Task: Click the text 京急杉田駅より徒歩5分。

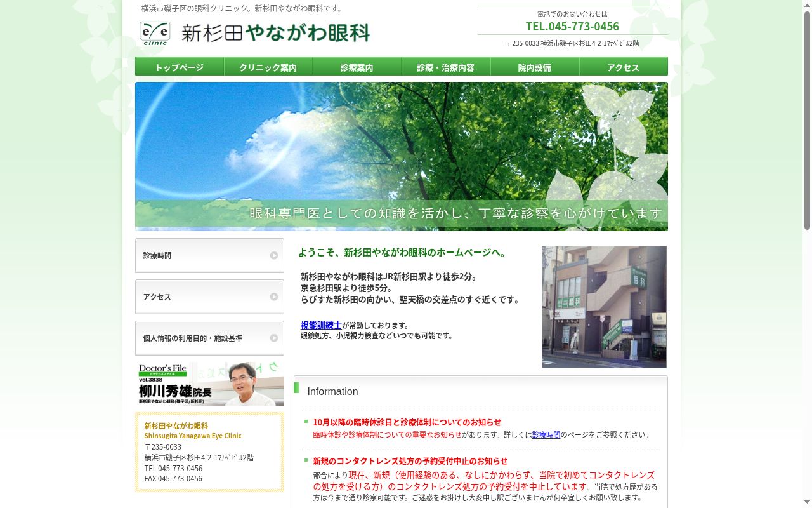Action: tap(346, 288)
